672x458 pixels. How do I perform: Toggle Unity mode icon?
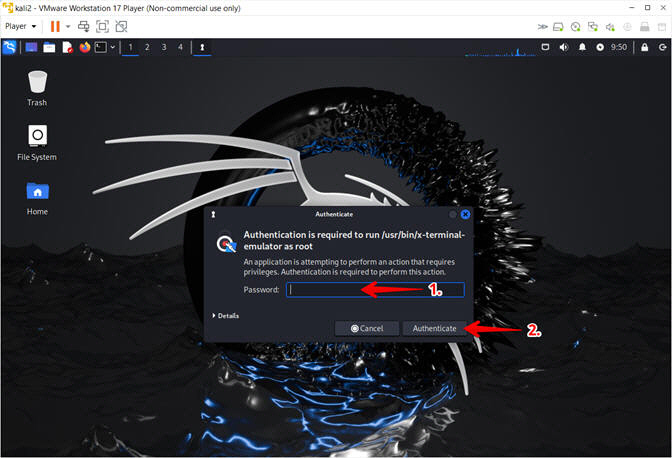[x=121, y=27]
